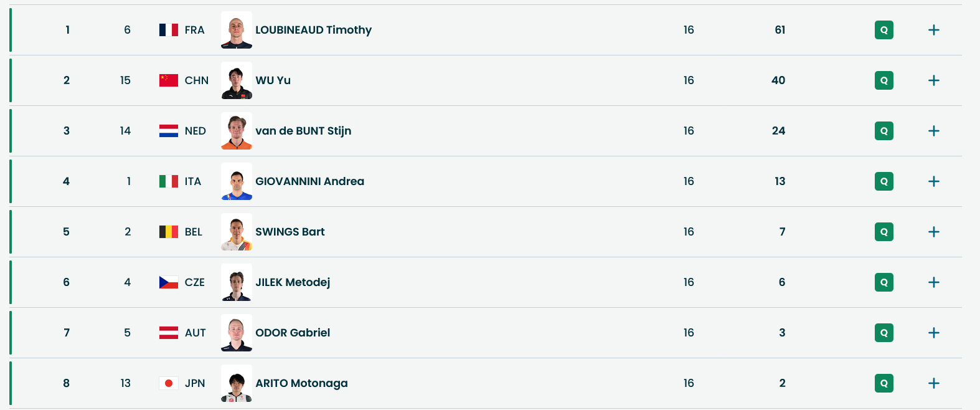
Task: Click ODOR Gabriel's headshot thumbnail
Action: tap(237, 333)
